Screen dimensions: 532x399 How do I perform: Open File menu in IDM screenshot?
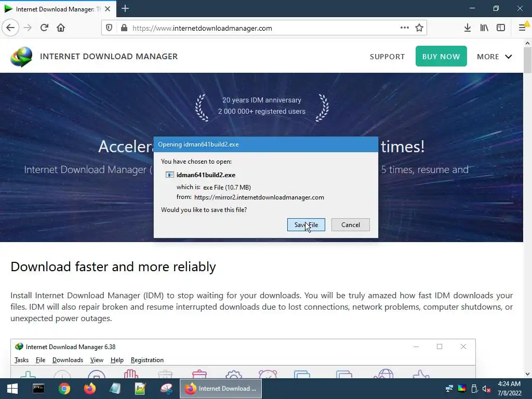pyautogui.click(x=41, y=360)
